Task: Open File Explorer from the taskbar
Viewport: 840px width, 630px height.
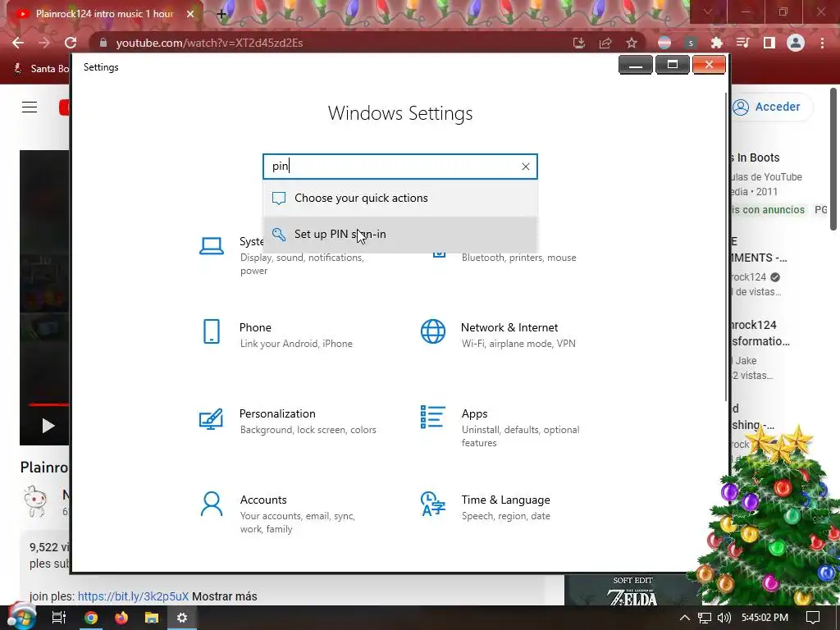Action: click(x=152, y=618)
